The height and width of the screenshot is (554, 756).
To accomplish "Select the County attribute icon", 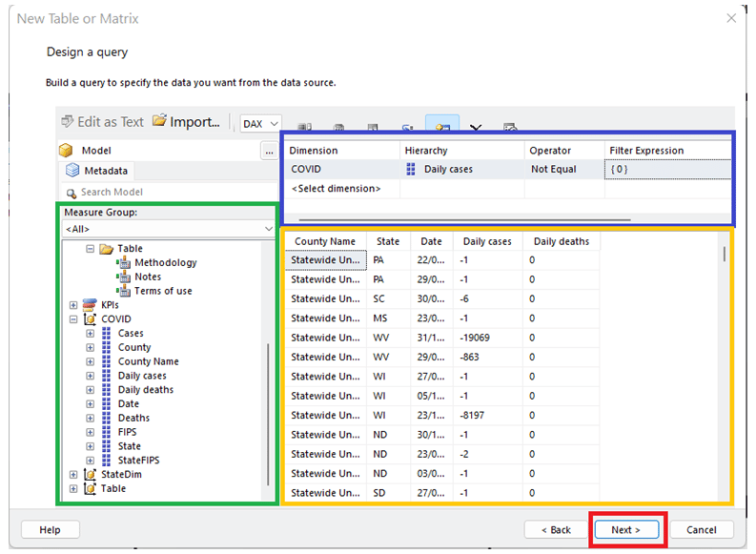I will tap(106, 348).
